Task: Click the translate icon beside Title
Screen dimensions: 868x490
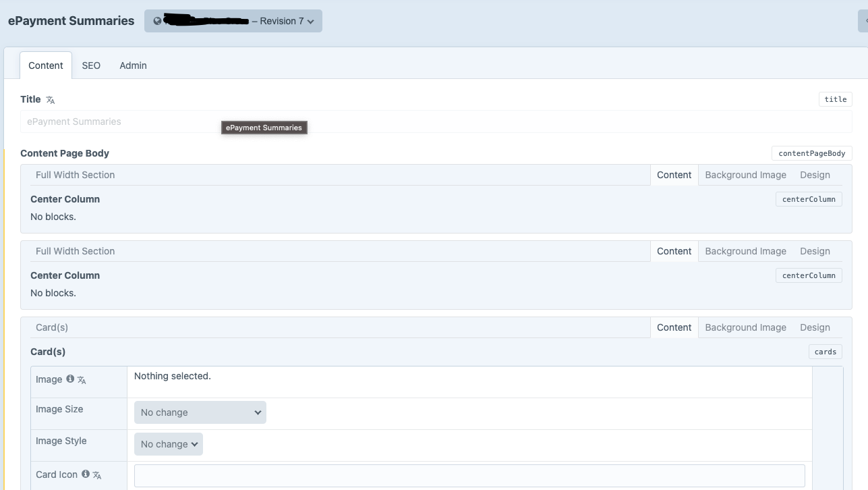Action: [x=51, y=100]
